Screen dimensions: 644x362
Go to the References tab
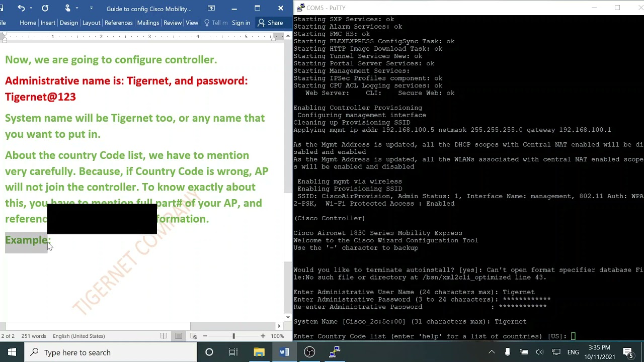point(119,23)
